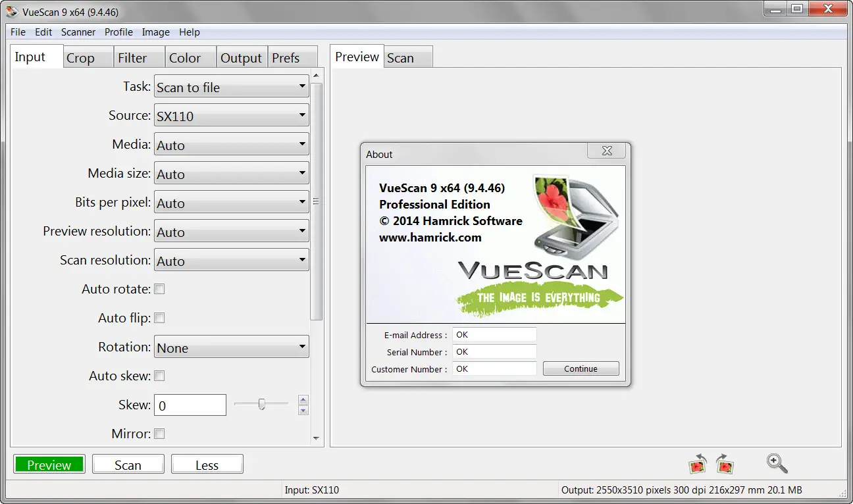Viewport: 853px width, 504px height.
Task: Click the Skew stepper up arrow
Action: coord(303,399)
